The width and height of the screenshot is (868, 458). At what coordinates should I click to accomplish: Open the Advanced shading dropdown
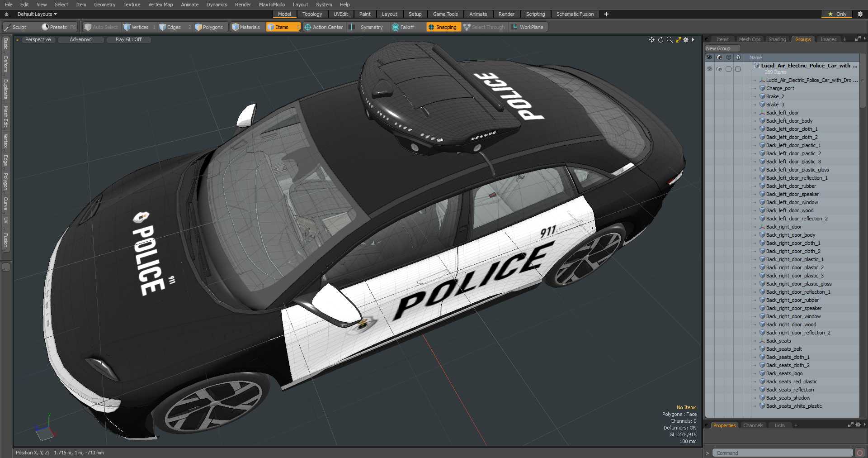click(80, 40)
